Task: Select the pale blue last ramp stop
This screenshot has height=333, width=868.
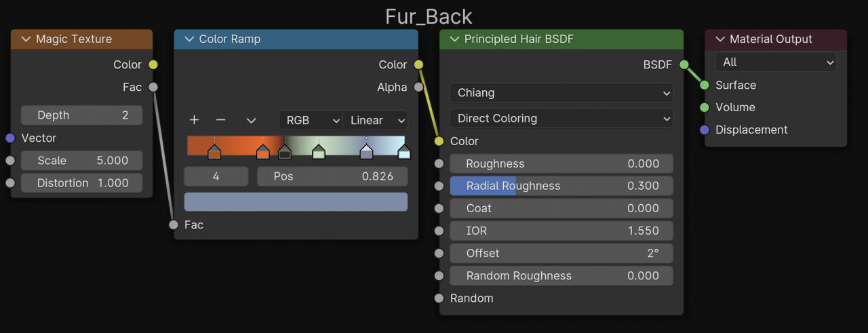Action: [x=404, y=152]
